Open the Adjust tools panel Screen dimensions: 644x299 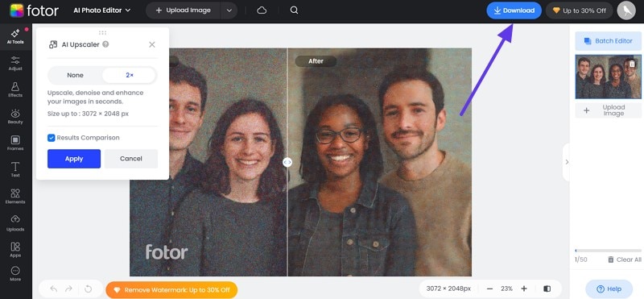pos(15,64)
